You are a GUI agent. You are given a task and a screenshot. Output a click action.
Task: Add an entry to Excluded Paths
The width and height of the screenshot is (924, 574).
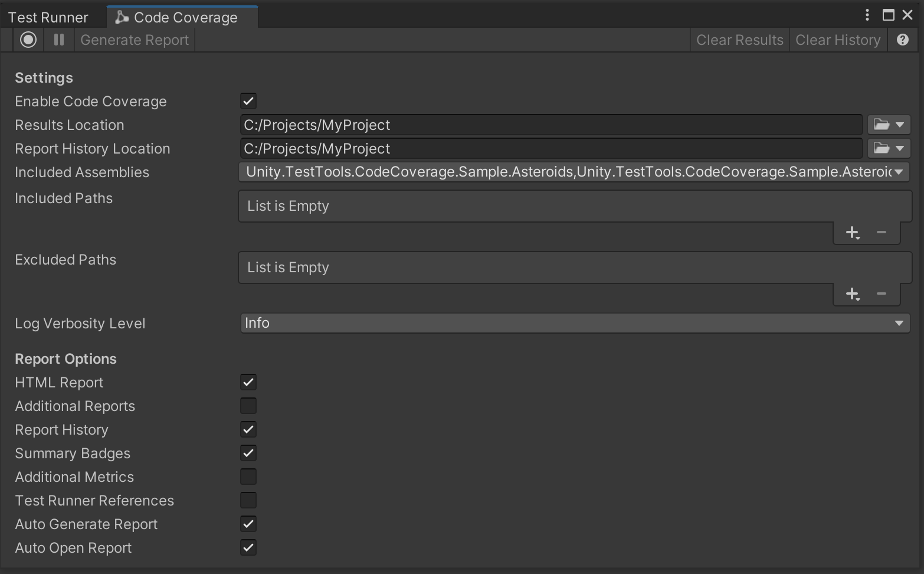[x=852, y=293]
